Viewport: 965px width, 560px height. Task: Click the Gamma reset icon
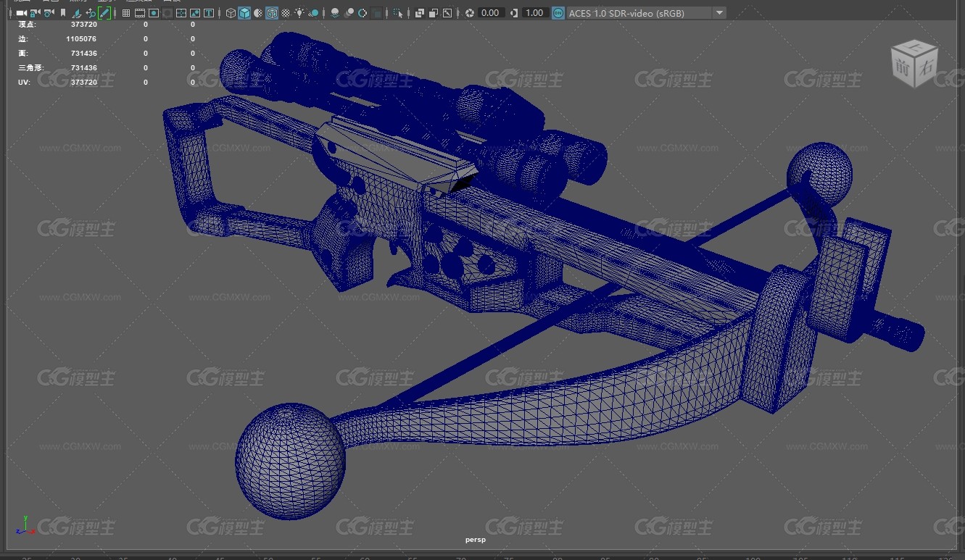(514, 13)
